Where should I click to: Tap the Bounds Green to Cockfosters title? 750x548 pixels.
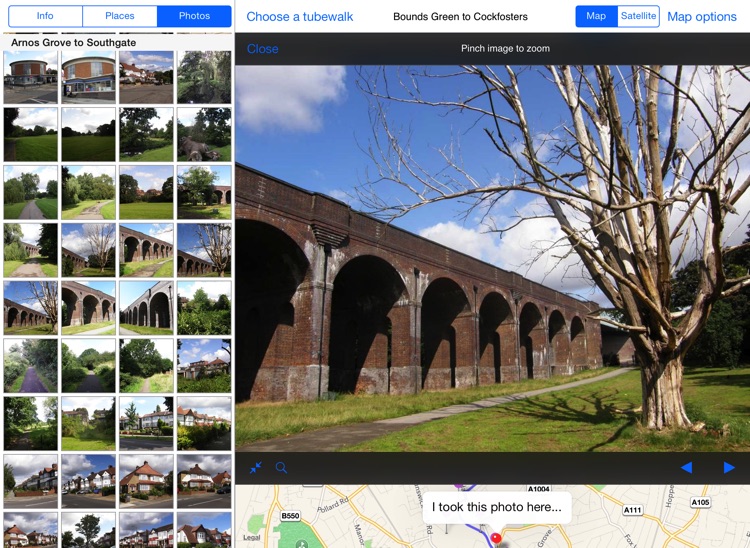pyautogui.click(x=461, y=17)
